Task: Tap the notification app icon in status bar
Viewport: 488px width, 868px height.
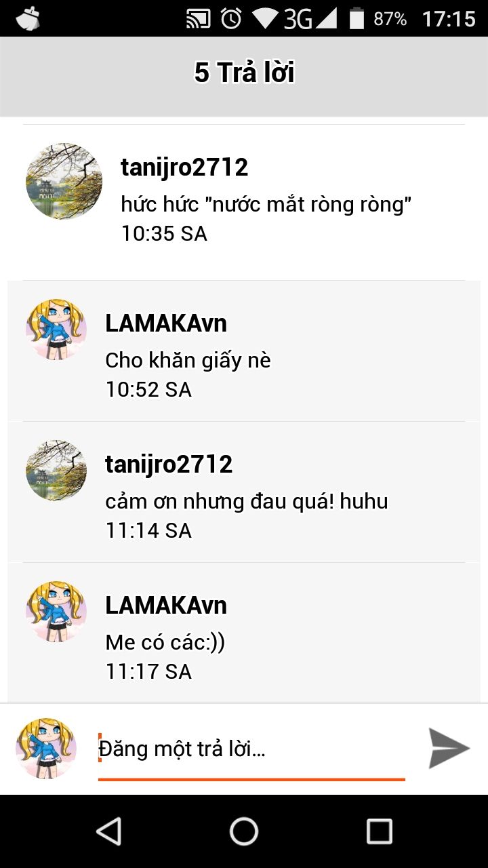Action: point(28,18)
